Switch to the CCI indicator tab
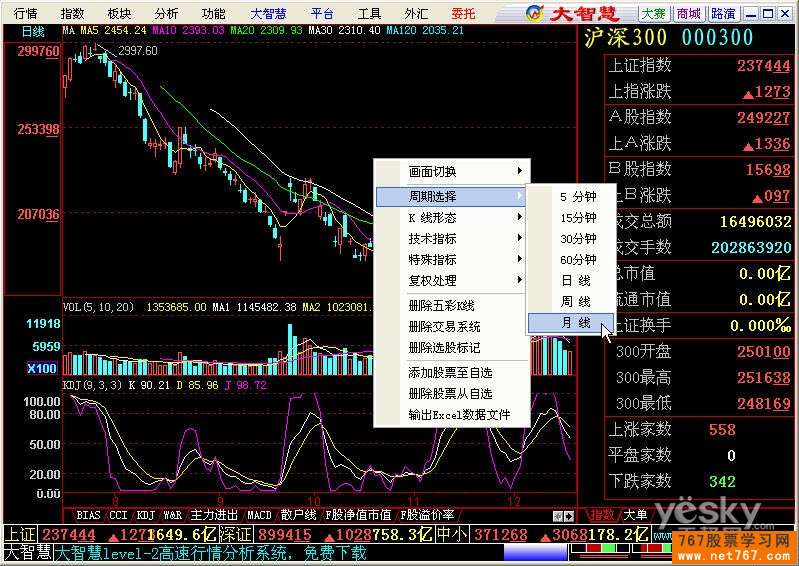The width and height of the screenshot is (799, 566). point(118,515)
